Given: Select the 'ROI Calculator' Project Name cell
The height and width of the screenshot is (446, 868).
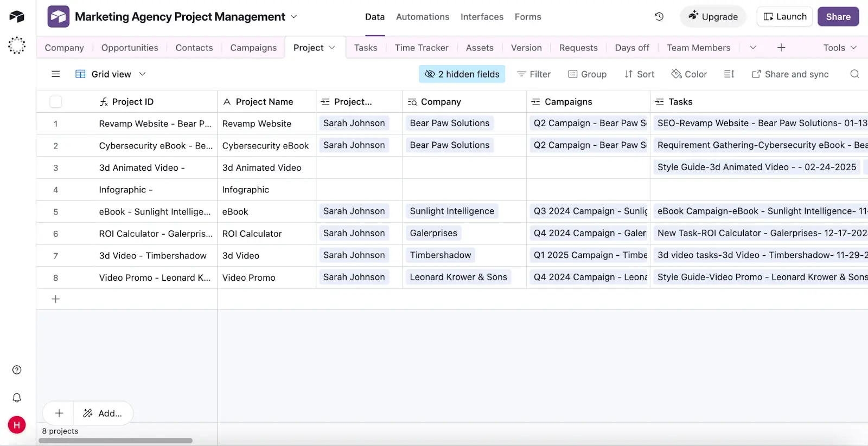Looking at the screenshot, I should pos(266,234).
